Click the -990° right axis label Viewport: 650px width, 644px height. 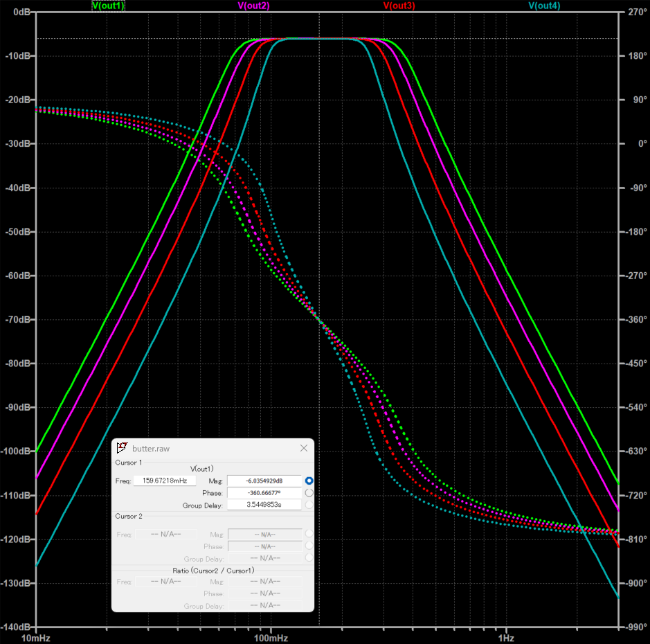tap(636, 627)
